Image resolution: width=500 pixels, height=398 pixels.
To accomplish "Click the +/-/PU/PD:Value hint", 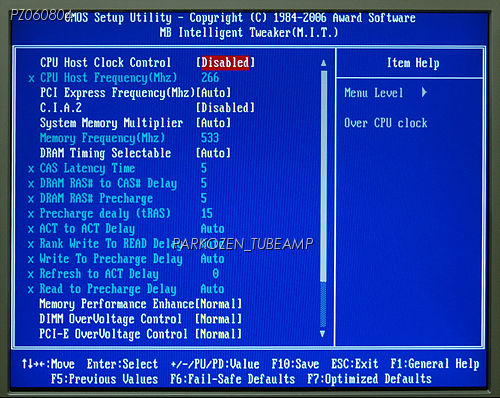I will (x=215, y=364).
